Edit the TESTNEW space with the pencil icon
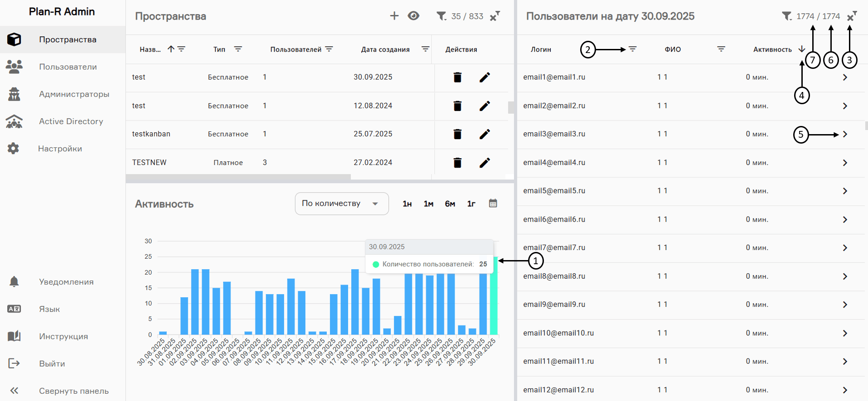This screenshot has height=401, width=868. click(484, 163)
